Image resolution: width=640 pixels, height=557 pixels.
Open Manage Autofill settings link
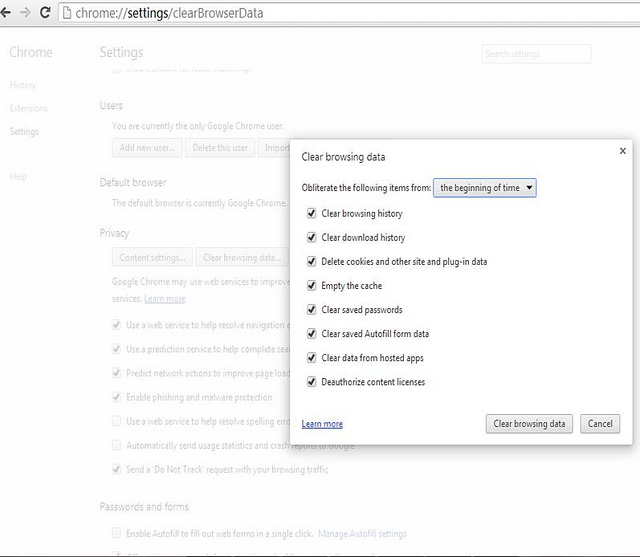362,534
